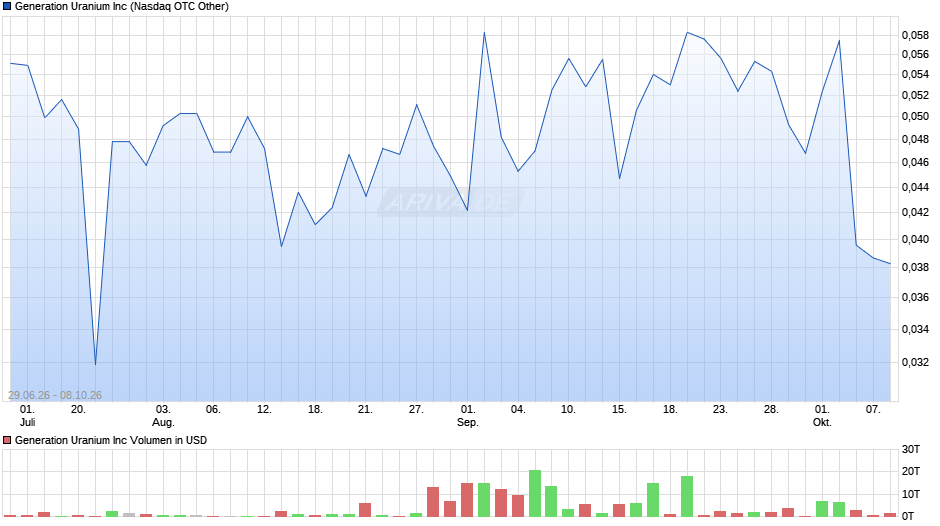Click the 0,048 price axis label

[915, 139]
